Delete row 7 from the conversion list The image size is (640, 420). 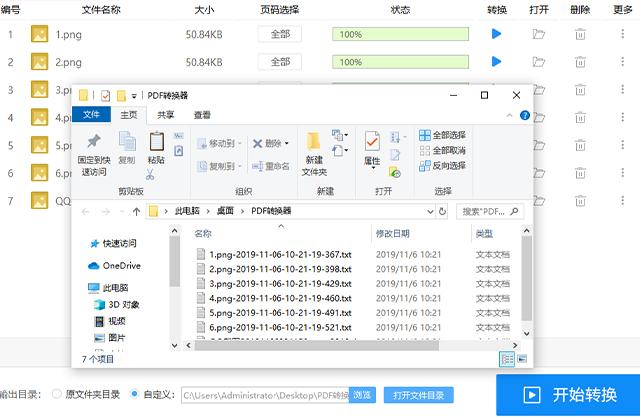580,200
